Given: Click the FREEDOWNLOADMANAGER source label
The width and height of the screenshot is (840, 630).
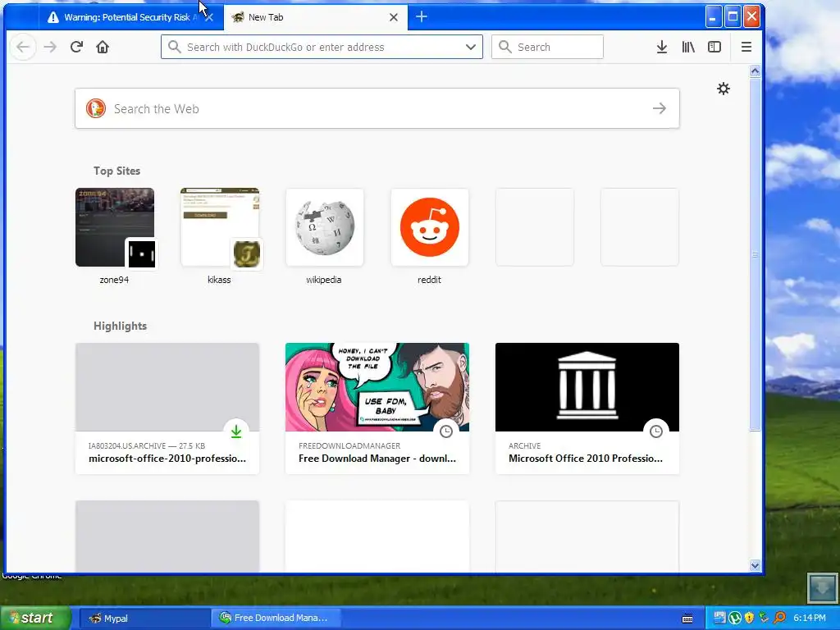Looking at the screenshot, I should click(349, 445).
